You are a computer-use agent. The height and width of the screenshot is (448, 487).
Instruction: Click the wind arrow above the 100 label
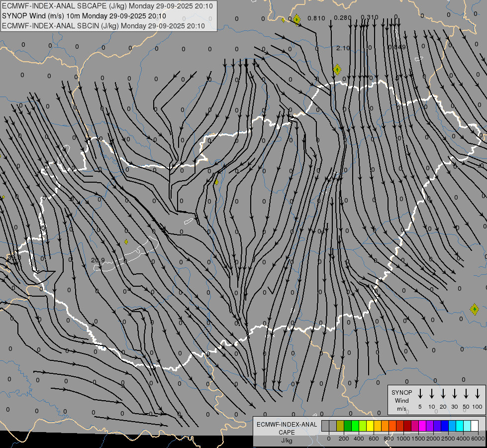point(478,394)
